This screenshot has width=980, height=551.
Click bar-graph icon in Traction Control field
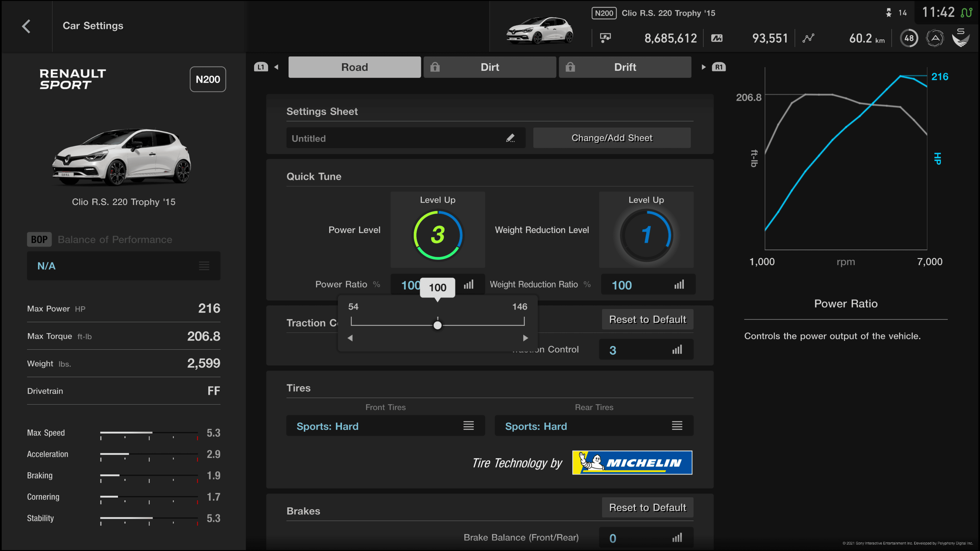(x=677, y=349)
